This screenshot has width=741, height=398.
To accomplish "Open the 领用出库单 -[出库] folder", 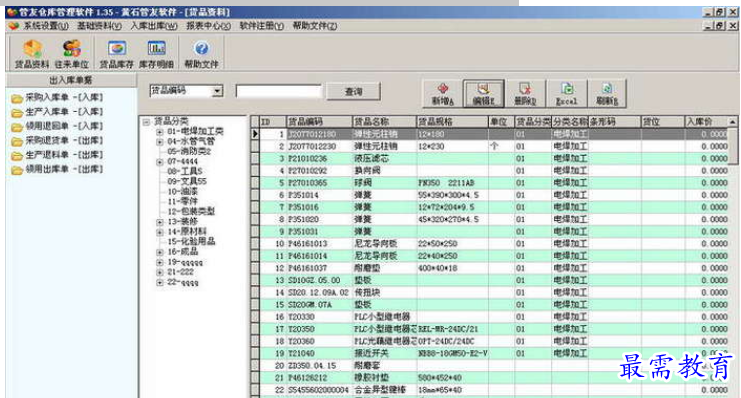I will point(57,169).
